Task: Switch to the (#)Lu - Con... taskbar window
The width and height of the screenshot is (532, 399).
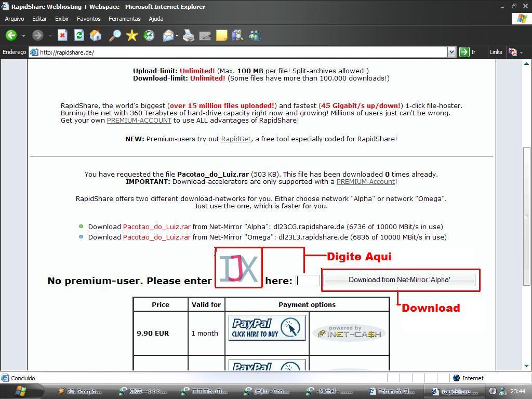Action: (267, 391)
